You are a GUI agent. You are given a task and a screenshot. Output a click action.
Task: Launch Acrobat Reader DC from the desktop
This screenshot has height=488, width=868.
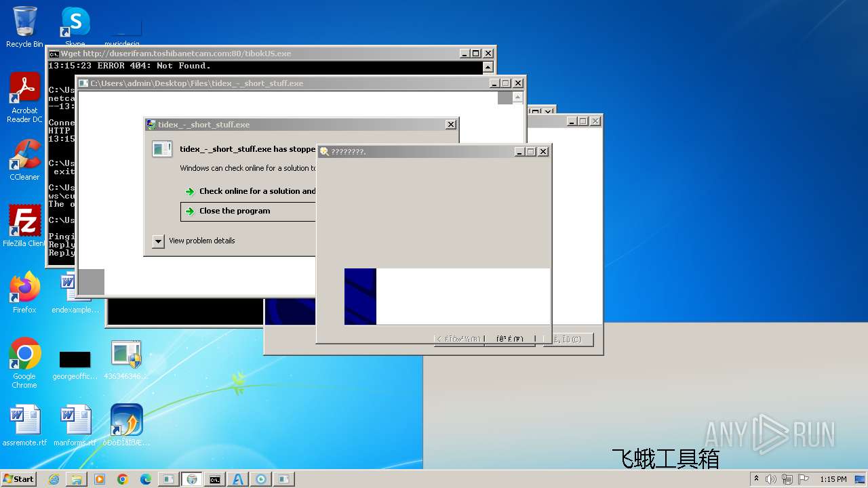(x=24, y=98)
